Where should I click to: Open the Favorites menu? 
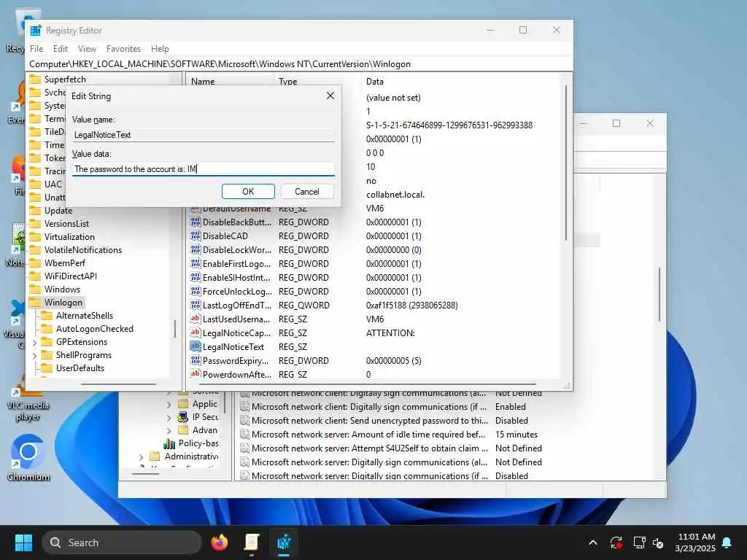[123, 49]
